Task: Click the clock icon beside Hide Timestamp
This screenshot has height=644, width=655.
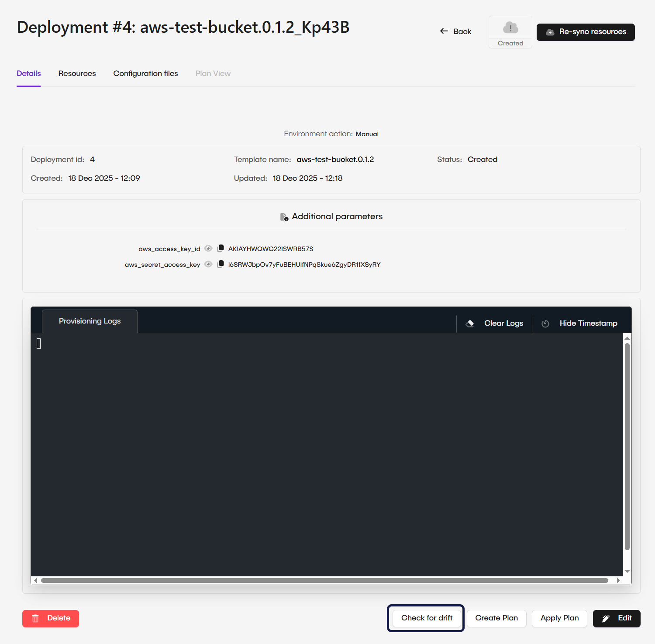Action: coord(545,324)
